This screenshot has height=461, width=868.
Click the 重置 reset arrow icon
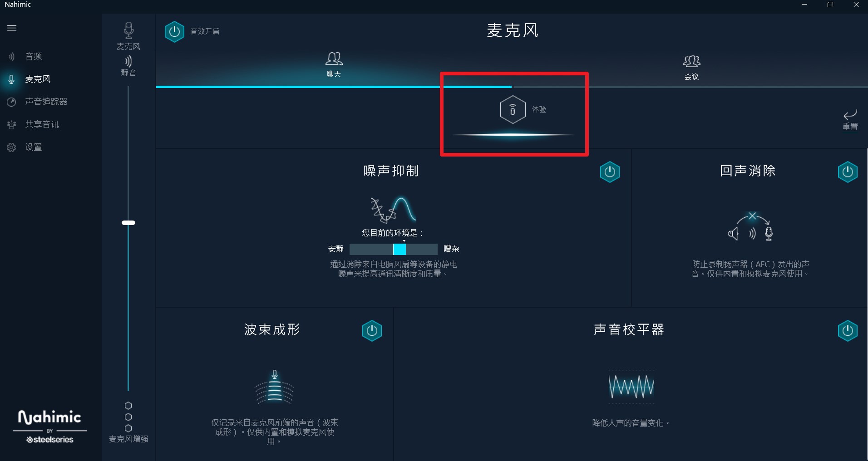coord(850,114)
